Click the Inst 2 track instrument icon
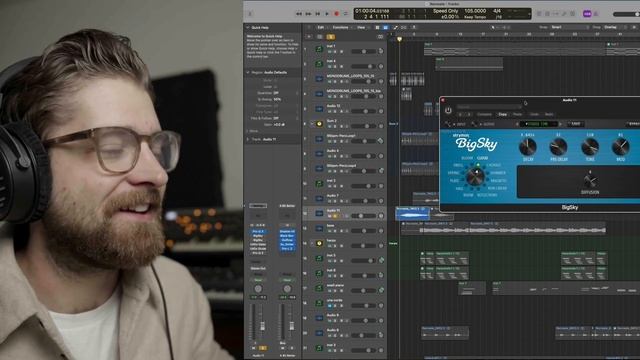The width and height of the screenshot is (640, 360). [x=319, y=184]
